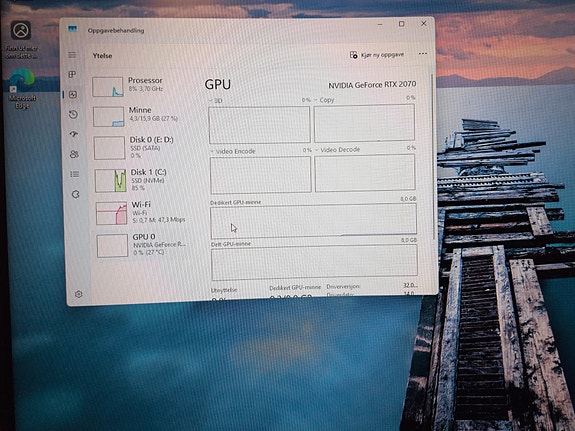The width and height of the screenshot is (575, 431).
Task: Open Microsoft Edge desktop shortcut
Action: pyautogui.click(x=22, y=89)
